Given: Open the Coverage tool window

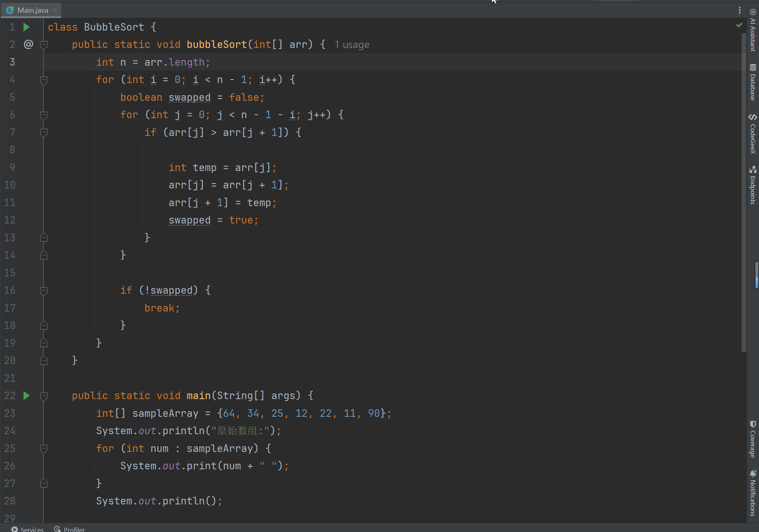Looking at the screenshot, I should pos(753,439).
